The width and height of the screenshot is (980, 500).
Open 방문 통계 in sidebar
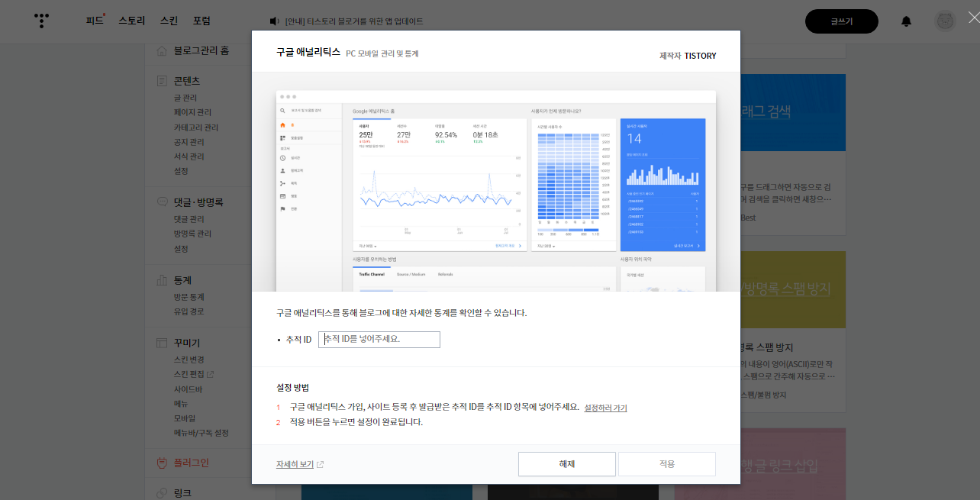(x=189, y=297)
